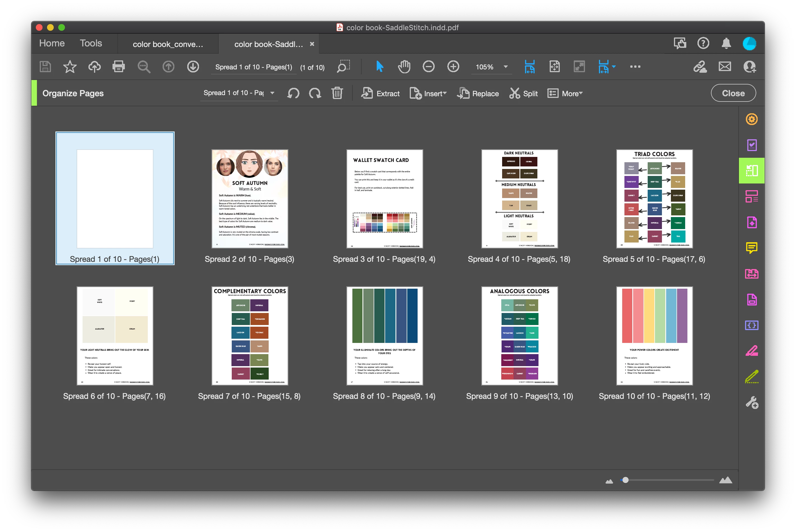Click the zoom out minus icon

[429, 67]
